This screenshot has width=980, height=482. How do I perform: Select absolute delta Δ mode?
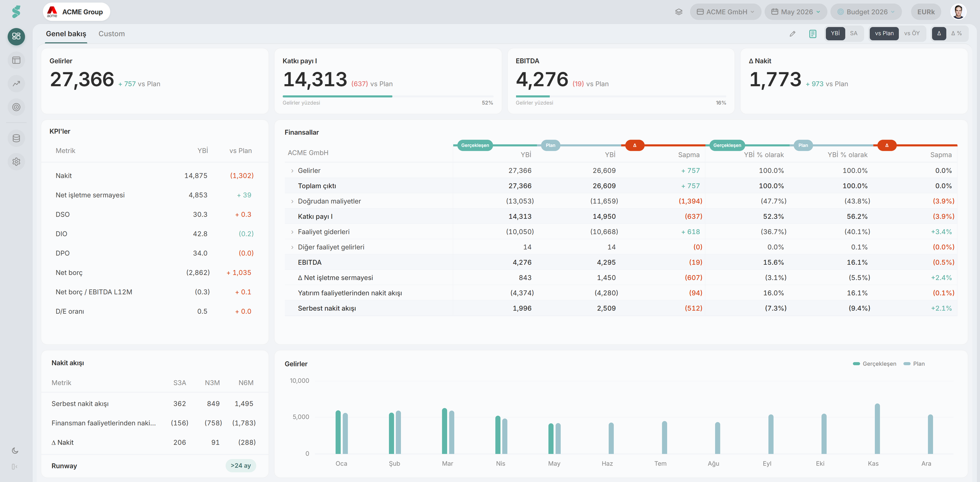939,34
